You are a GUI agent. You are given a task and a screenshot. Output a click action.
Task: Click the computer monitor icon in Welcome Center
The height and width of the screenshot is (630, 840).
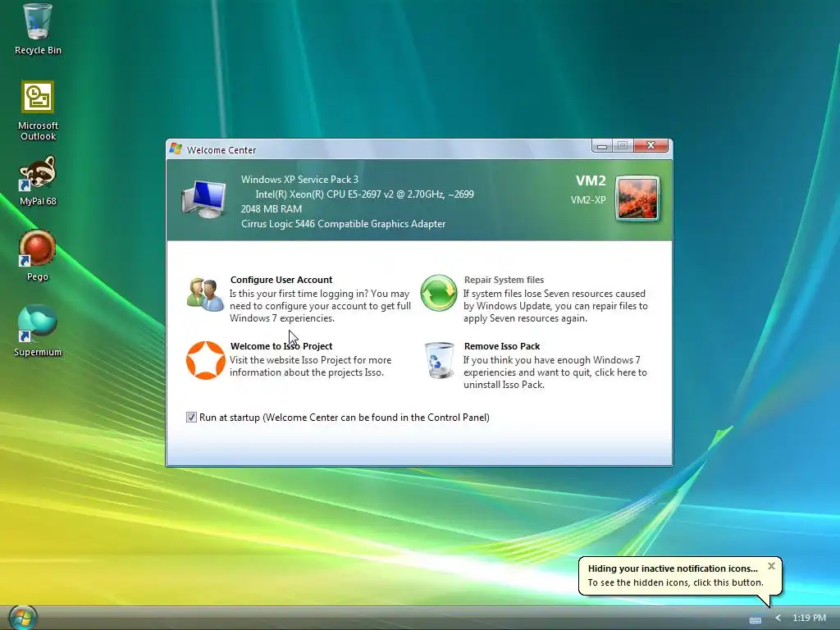204,199
